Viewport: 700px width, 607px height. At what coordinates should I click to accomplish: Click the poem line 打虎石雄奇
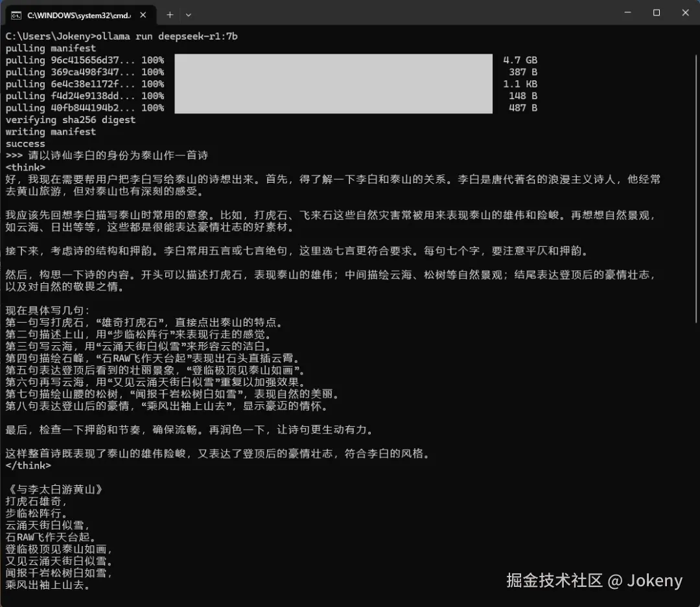[36, 501]
